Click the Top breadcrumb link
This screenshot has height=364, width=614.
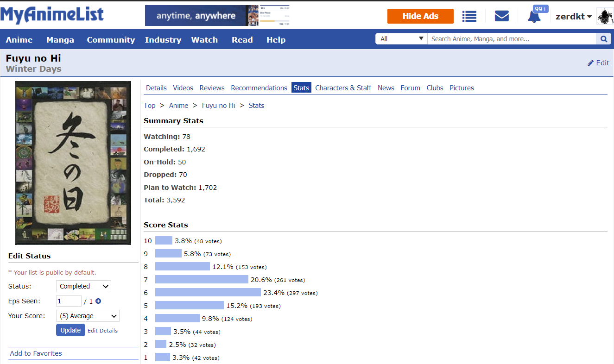(x=150, y=106)
